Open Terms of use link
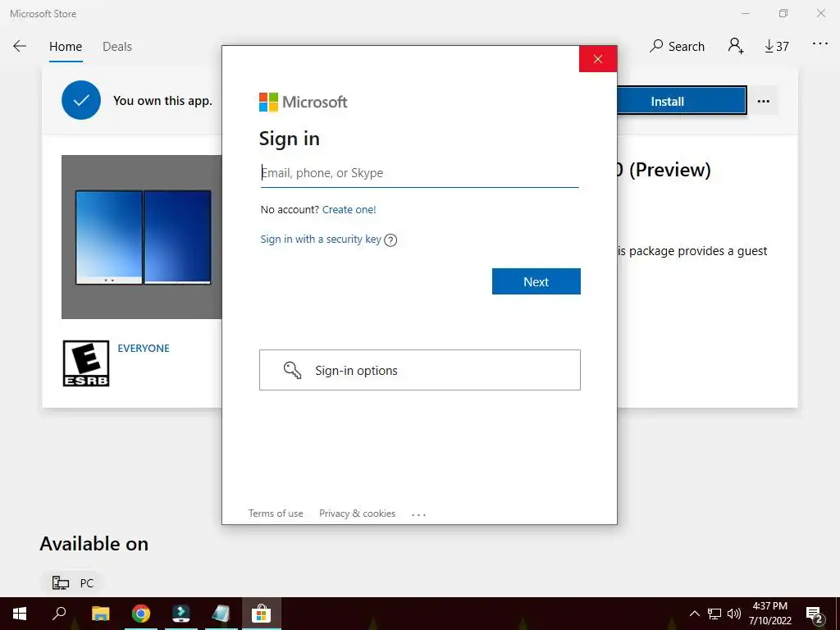Image resolution: width=840 pixels, height=630 pixels. (x=276, y=514)
